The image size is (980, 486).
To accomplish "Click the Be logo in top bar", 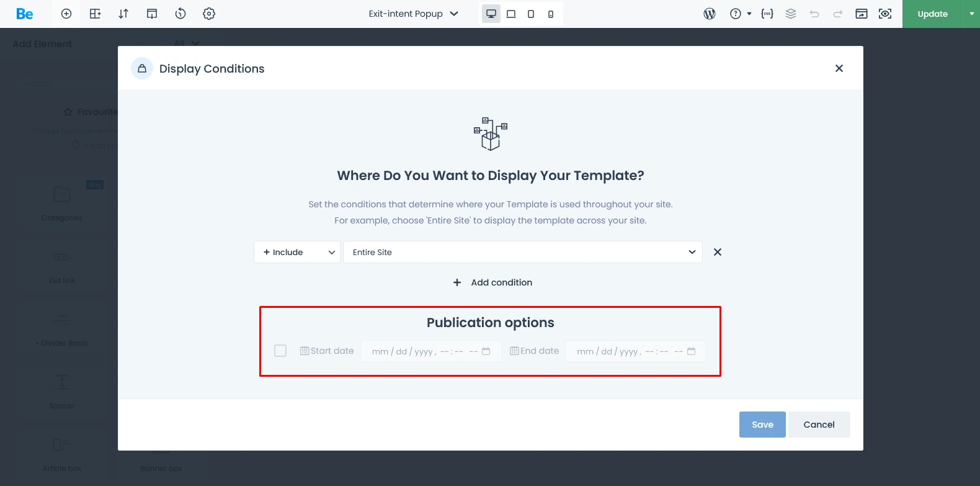I will (x=25, y=14).
